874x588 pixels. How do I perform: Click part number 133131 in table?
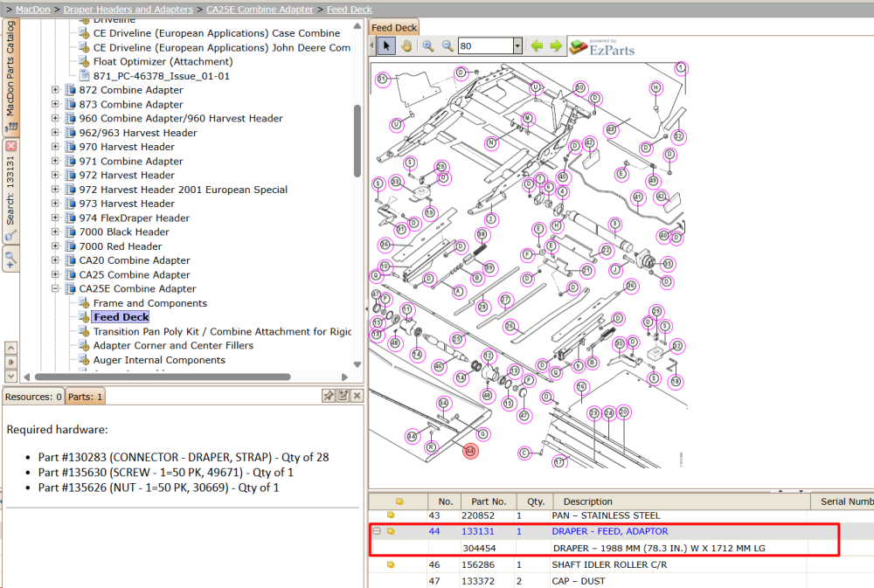[478, 532]
